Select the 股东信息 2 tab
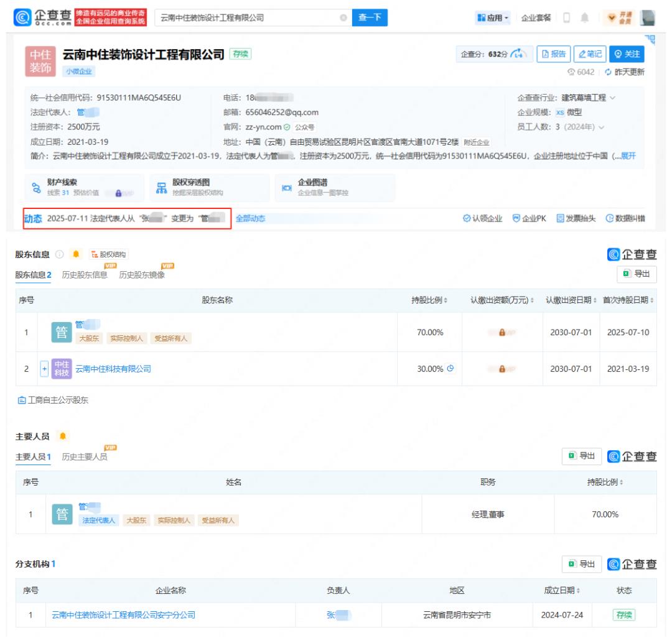This screenshot has height=643, width=672. tap(34, 275)
